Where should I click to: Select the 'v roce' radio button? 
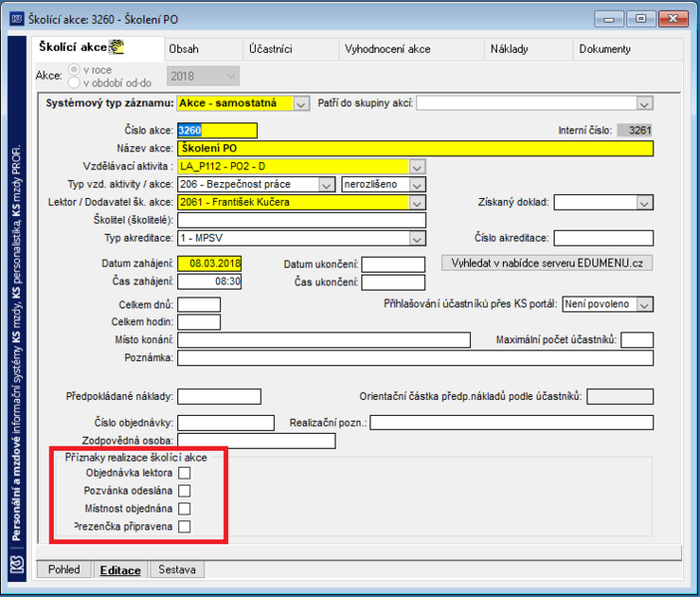(74, 70)
